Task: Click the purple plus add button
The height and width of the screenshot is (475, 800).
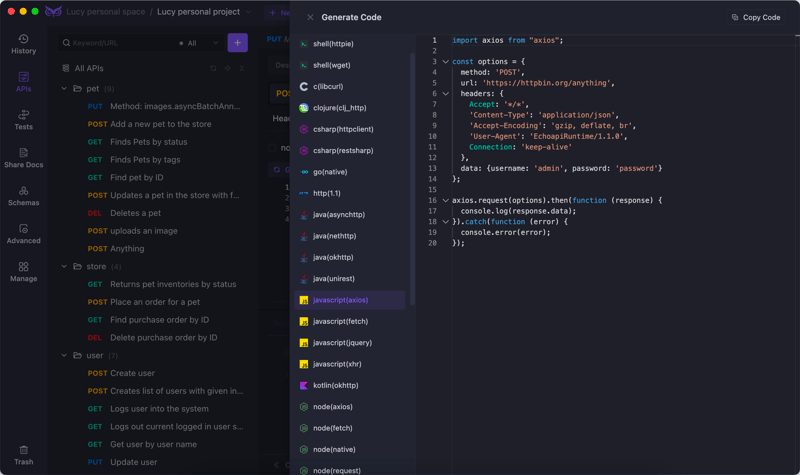Action: click(237, 43)
